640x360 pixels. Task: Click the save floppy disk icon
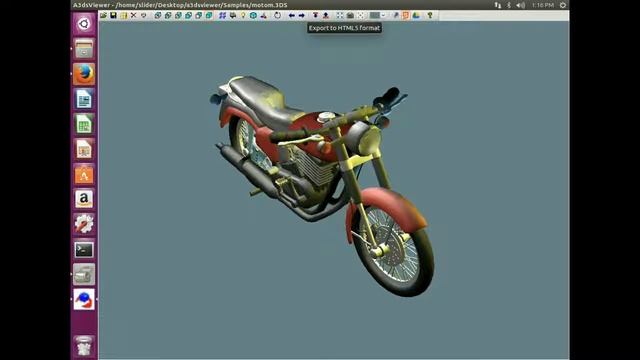(x=113, y=16)
